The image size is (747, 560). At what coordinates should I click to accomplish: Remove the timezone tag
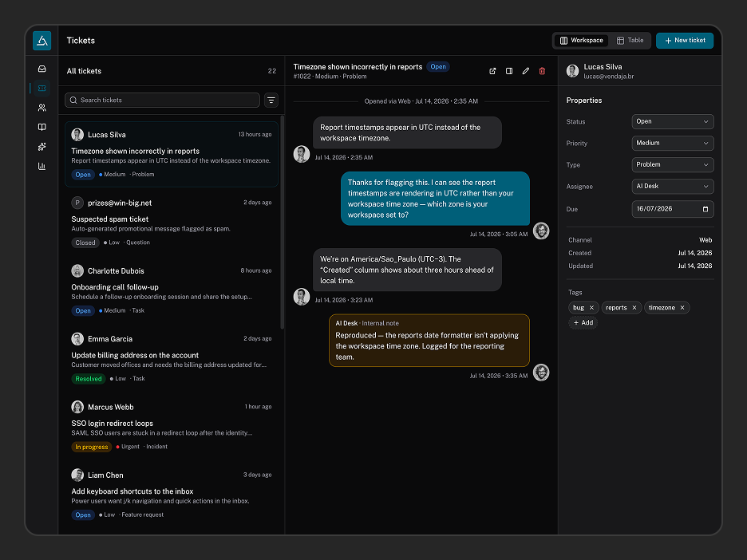[682, 308]
